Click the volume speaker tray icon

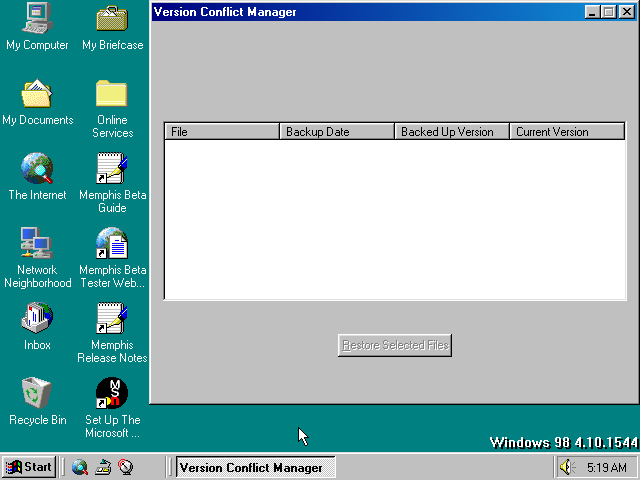(x=567, y=467)
